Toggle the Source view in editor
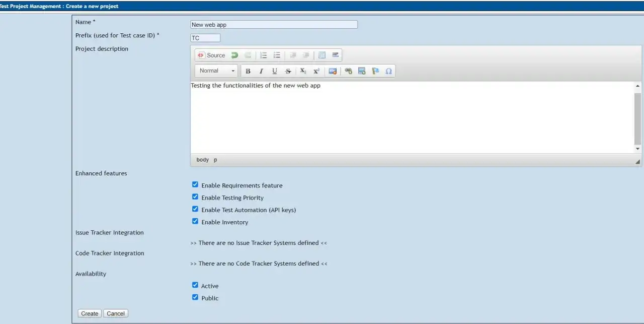Viewport: 644px width, 324px height. point(211,55)
